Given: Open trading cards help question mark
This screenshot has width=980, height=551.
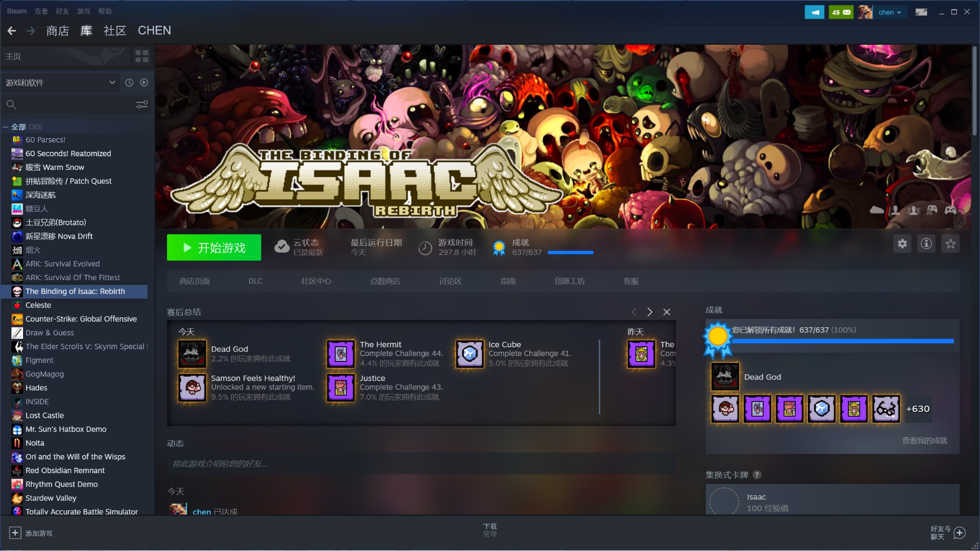Looking at the screenshot, I should tap(757, 475).
